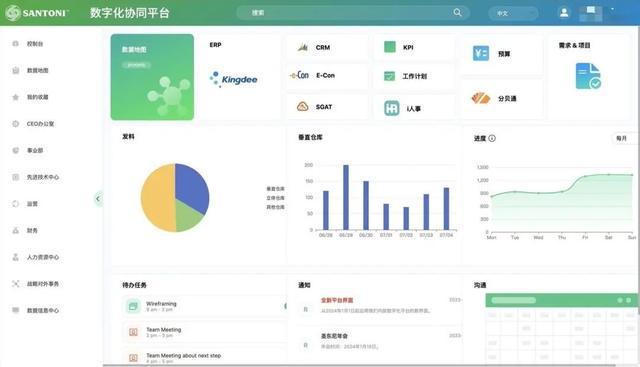Click the icon beside 战略对外事务

[16, 284]
